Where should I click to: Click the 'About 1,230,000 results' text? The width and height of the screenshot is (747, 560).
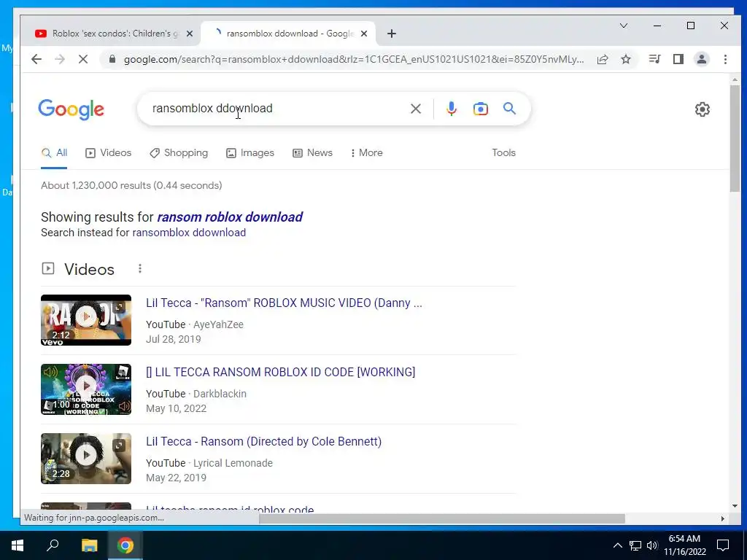tap(131, 186)
